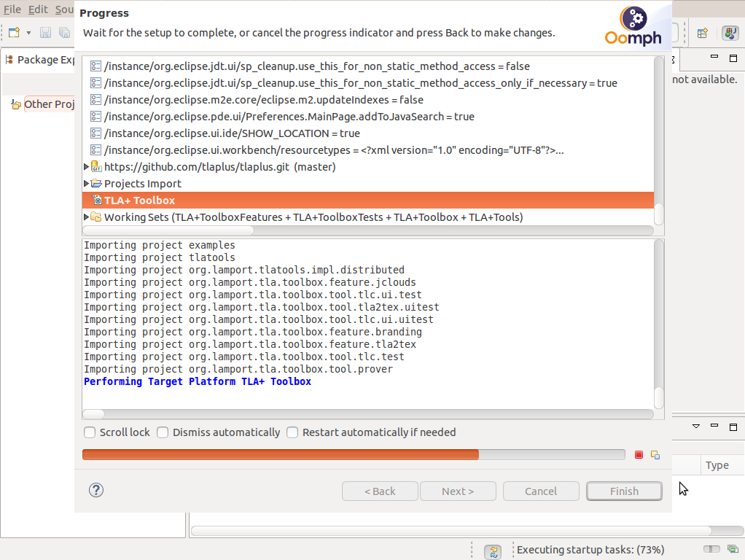Image resolution: width=745 pixels, height=560 pixels.
Task: Open the view menu triangle in lower panel
Action: 696,426
